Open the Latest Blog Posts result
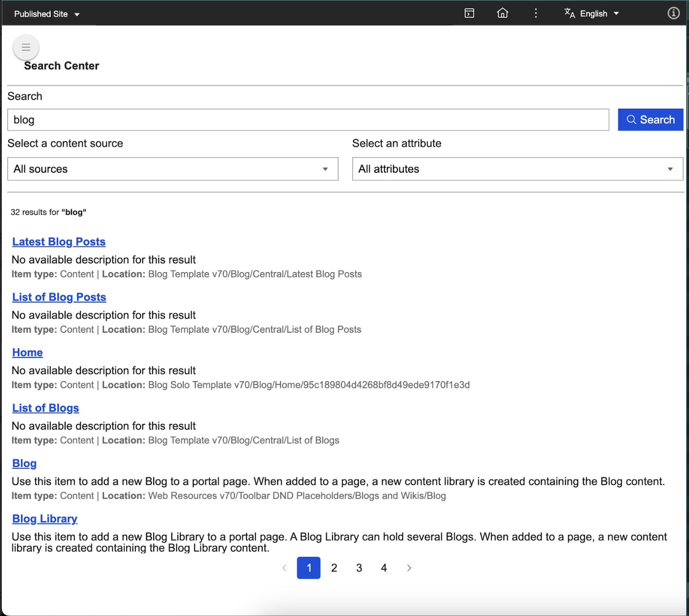This screenshot has height=616, width=689. pyautogui.click(x=58, y=242)
